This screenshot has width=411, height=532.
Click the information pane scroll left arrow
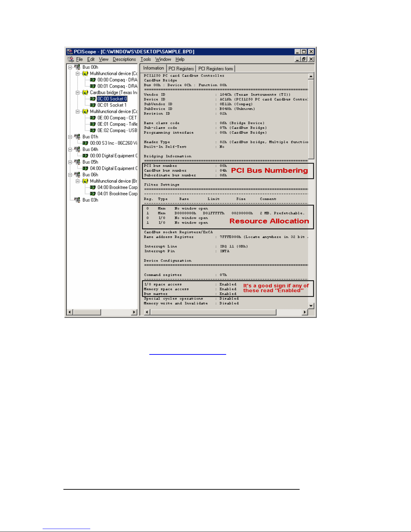pos(147,312)
